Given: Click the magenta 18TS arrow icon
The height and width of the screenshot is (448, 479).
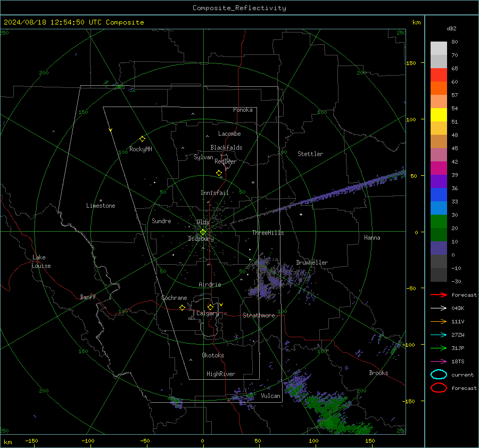Looking at the screenshot, I should click(x=439, y=362).
